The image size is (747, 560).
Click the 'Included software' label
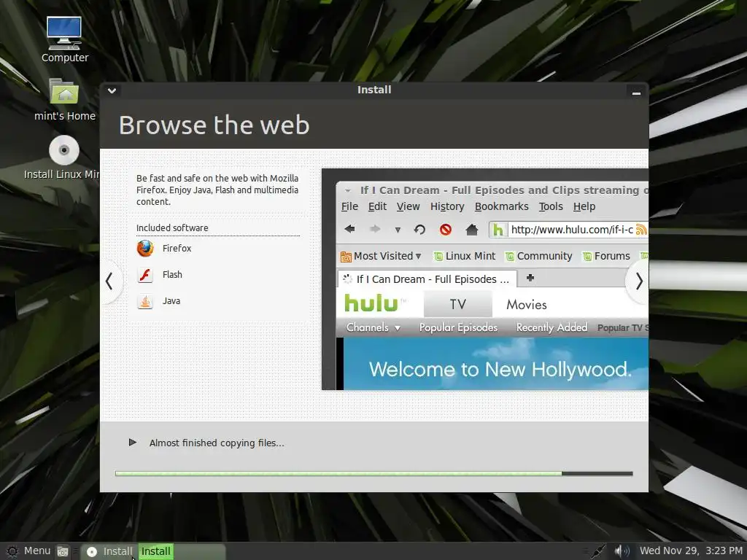(172, 227)
